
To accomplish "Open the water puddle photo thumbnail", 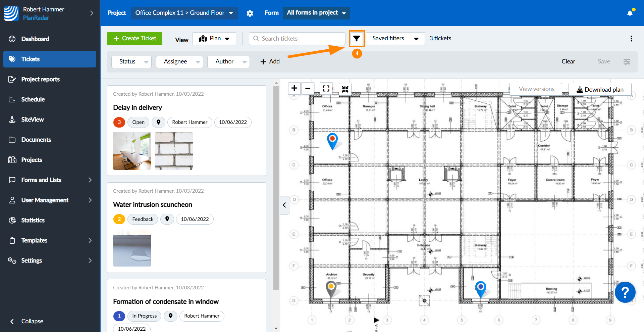I will [x=132, y=248].
